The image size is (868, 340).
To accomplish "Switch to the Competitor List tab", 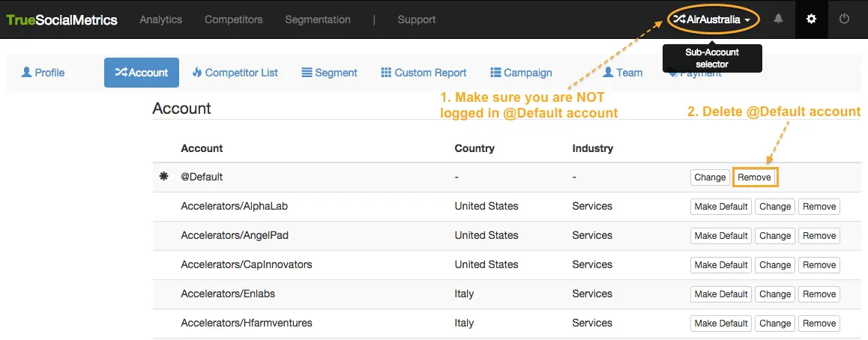I will tap(235, 73).
